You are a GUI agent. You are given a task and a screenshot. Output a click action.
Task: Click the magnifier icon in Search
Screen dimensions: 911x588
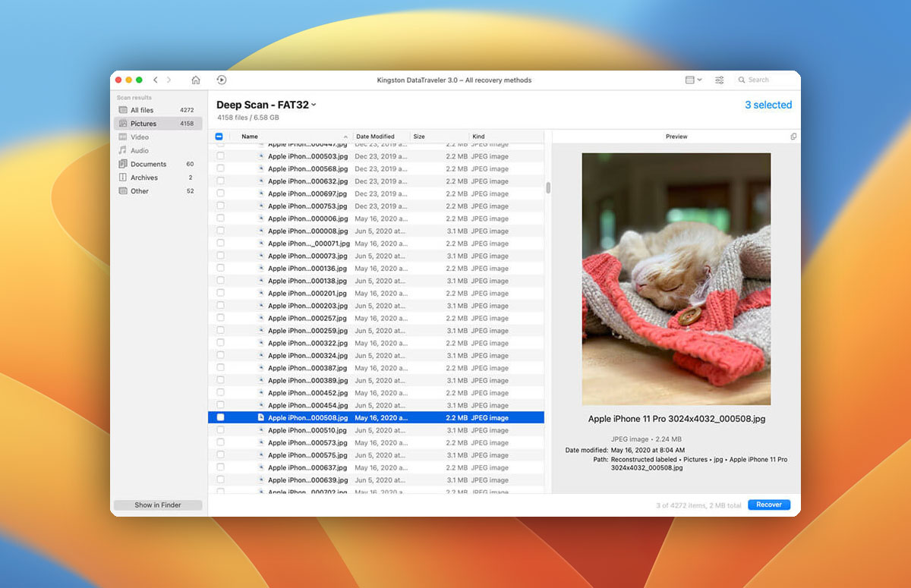pyautogui.click(x=742, y=80)
